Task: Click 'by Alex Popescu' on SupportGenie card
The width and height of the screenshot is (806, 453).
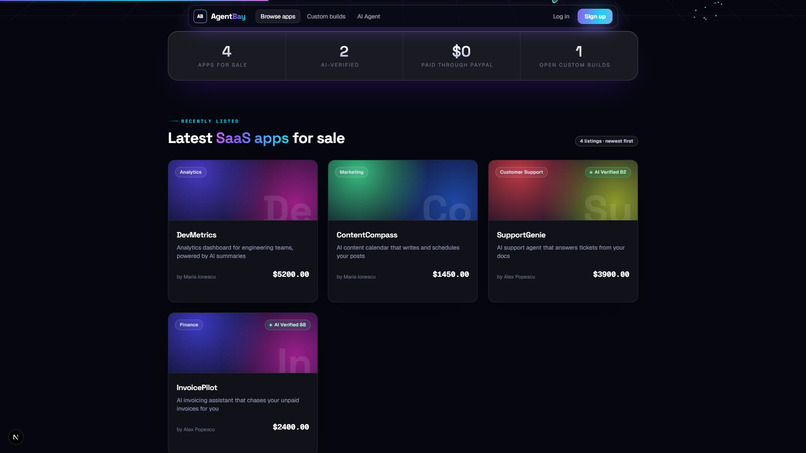Action: pos(516,277)
